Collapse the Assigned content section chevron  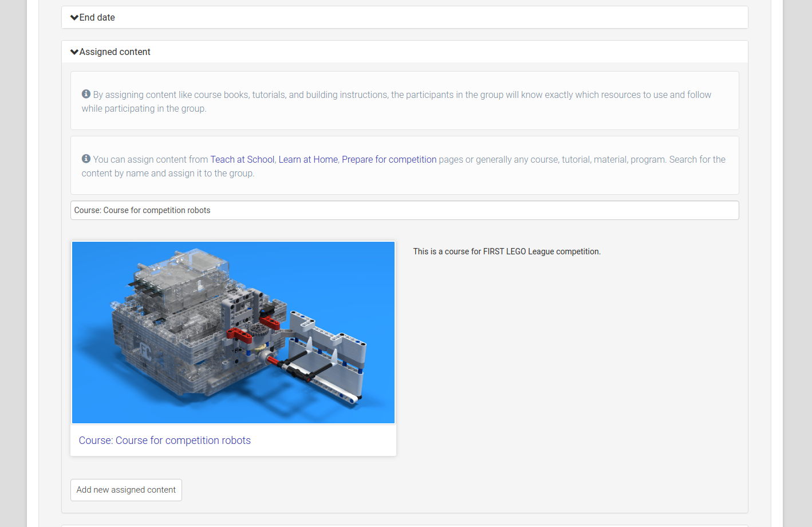pos(74,52)
